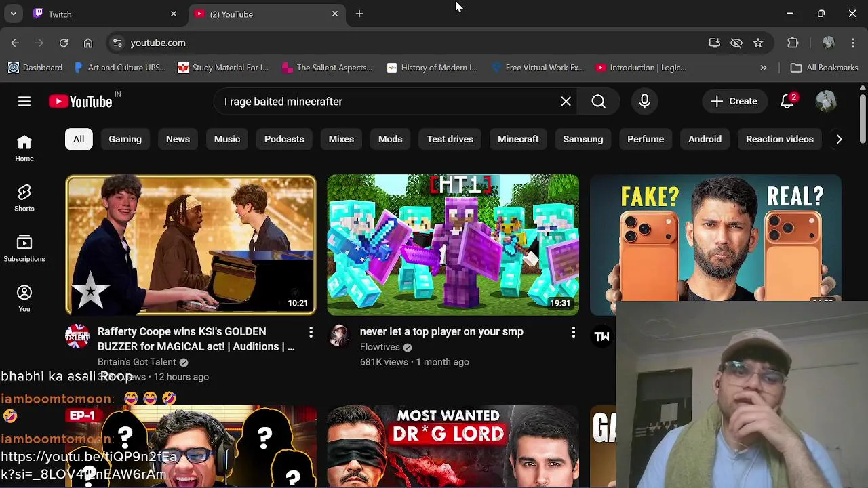Select the Reaction videos filter chip
Image resolution: width=868 pixels, height=488 pixels.
click(780, 139)
